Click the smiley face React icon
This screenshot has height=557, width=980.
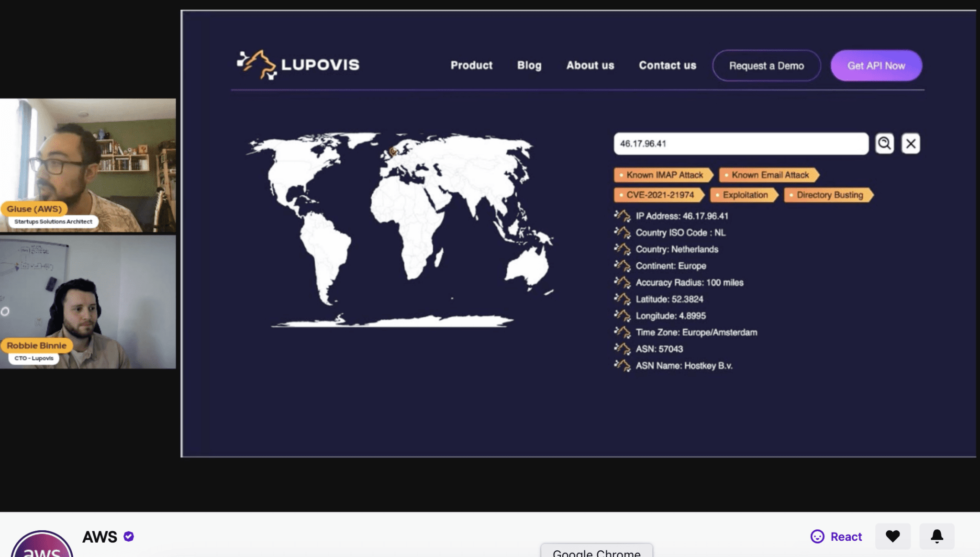pyautogui.click(x=818, y=536)
